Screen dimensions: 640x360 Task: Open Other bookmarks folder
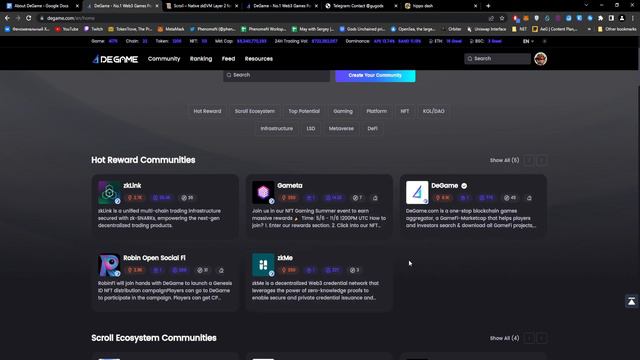[x=617, y=29]
